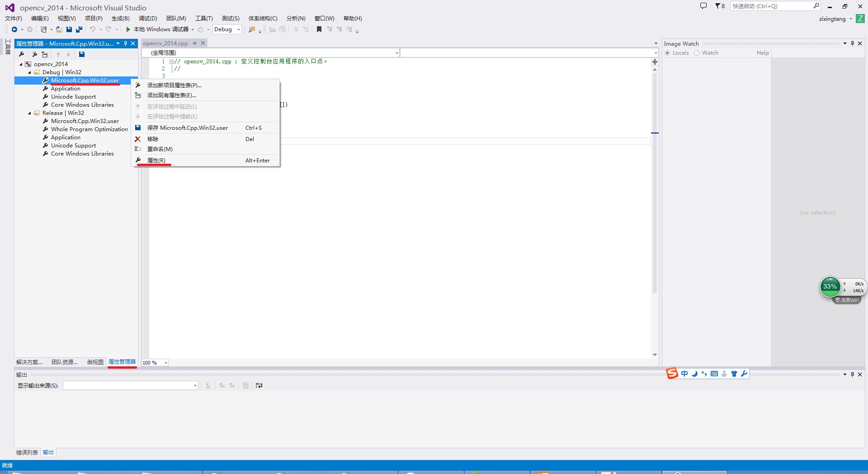Viewport: 868px width, 474px height.
Task: Select Whole Program Optimization property sheet
Action: tap(90, 129)
